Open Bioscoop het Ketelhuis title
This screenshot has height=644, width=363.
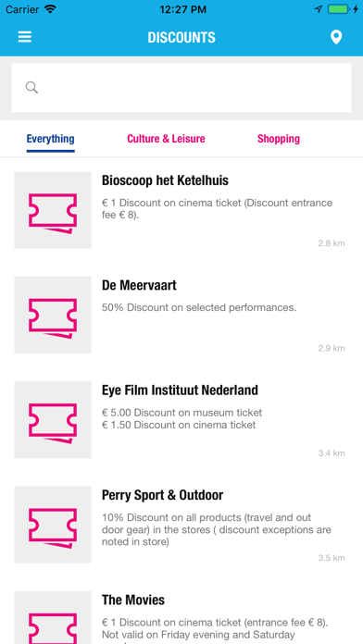pos(165,180)
